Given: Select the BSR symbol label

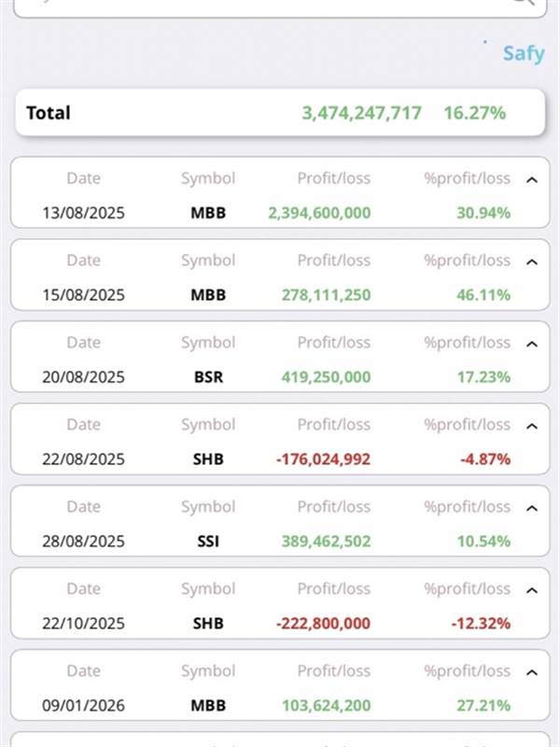Looking at the screenshot, I should (207, 377).
